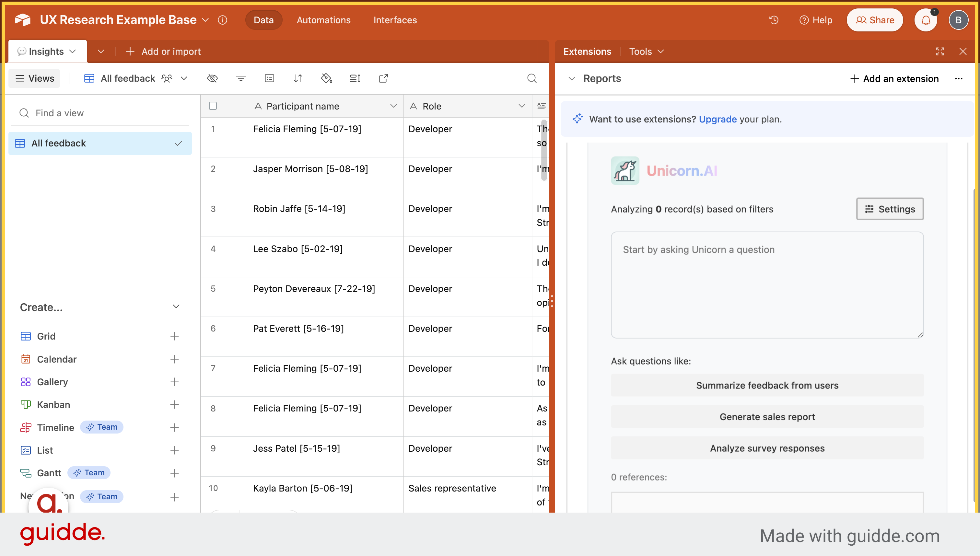Switch to the Data tab
The height and width of the screenshot is (556, 980).
[263, 20]
